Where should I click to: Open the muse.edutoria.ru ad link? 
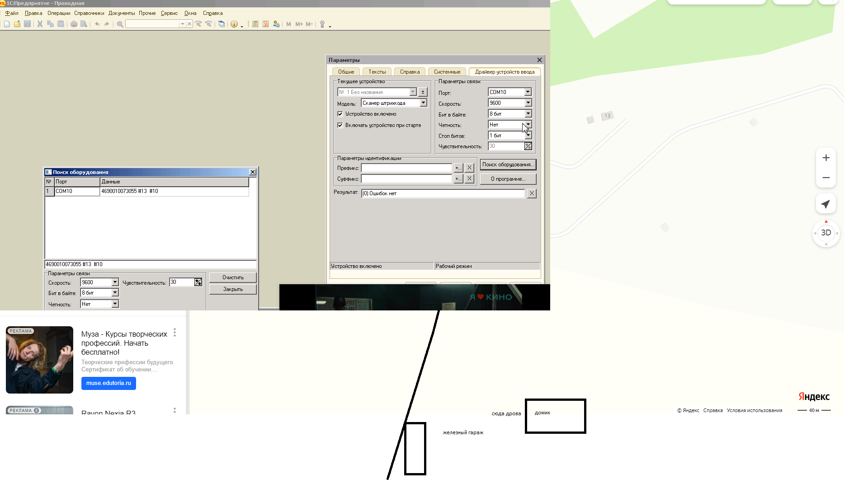(x=108, y=383)
